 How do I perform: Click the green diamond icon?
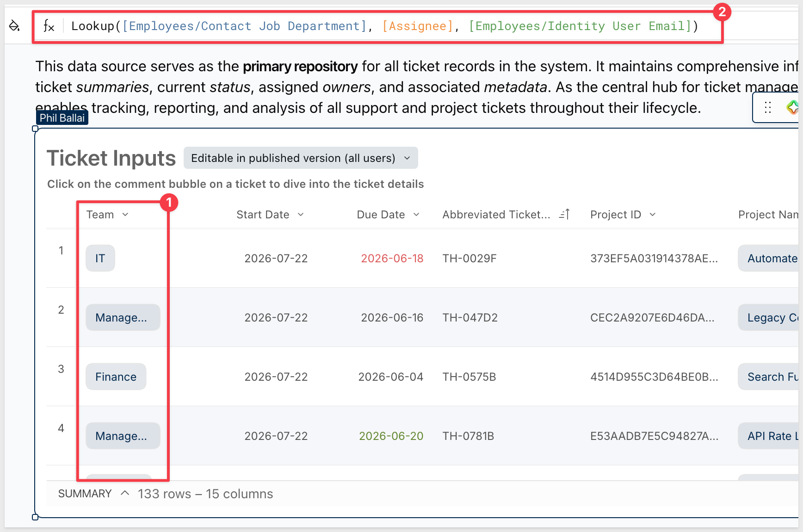coord(793,107)
